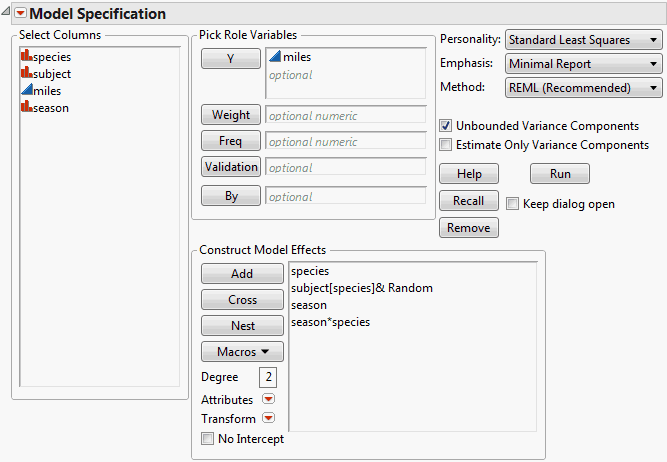Viewport: 667px width, 462px height.
Task: Enable Estimate Only Variance Components
Action: pos(446,145)
